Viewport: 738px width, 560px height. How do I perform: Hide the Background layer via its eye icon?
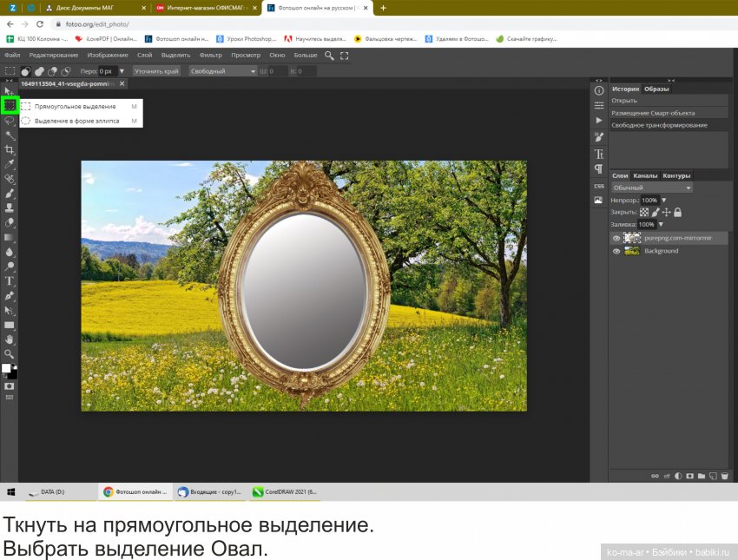616,251
